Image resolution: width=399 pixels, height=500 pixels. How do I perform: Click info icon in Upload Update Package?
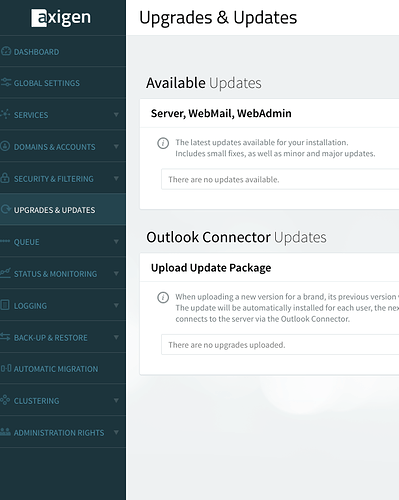tap(163, 298)
